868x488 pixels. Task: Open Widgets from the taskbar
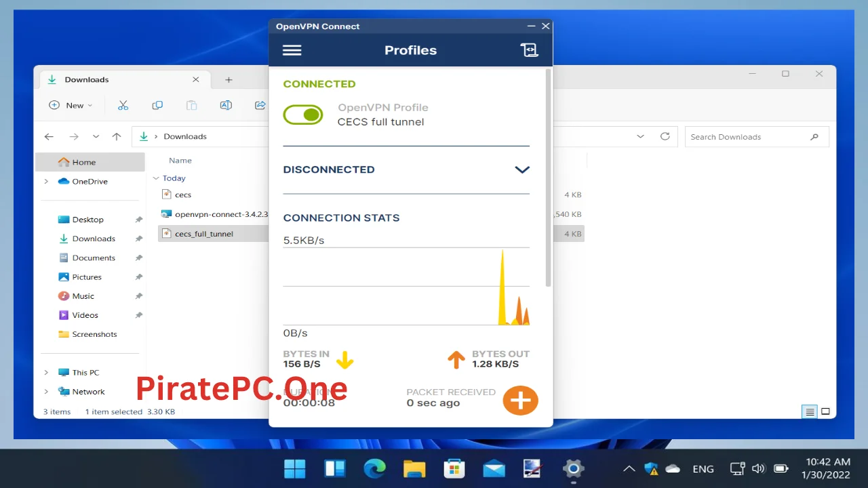coord(335,468)
